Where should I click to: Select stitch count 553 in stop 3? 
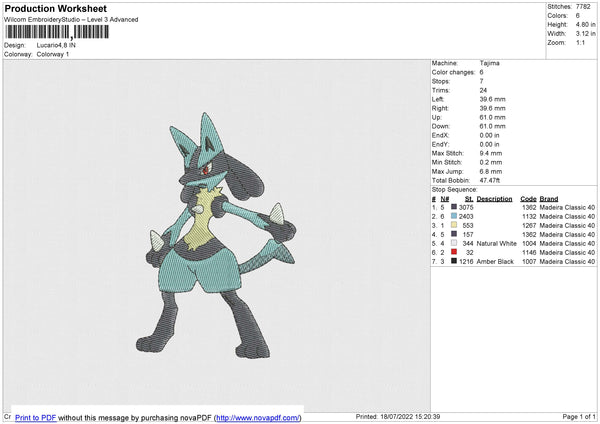468,225
